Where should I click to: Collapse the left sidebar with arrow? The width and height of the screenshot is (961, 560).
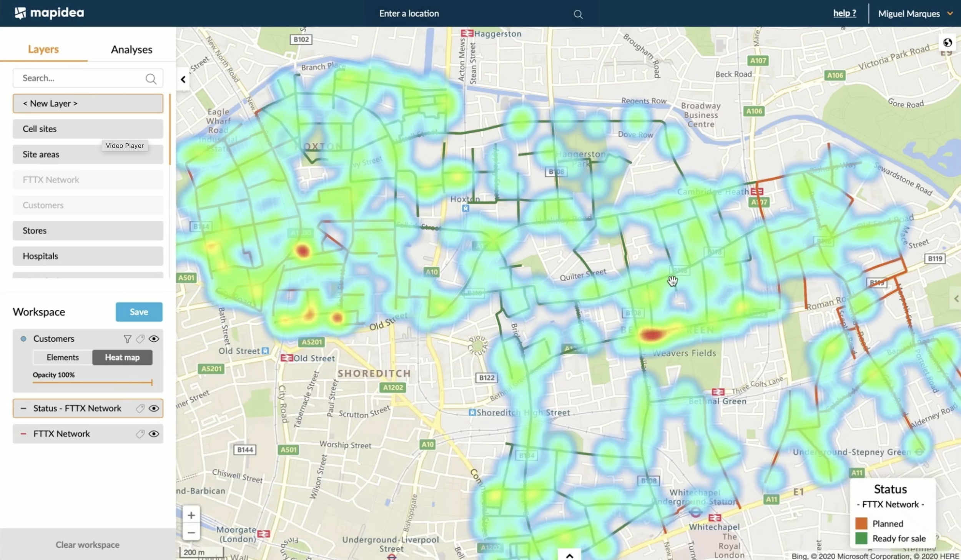183,80
